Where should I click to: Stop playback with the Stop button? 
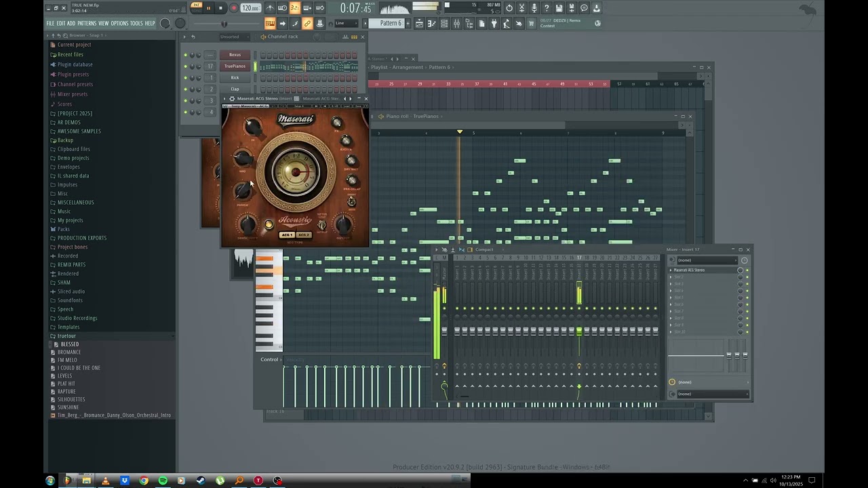click(x=220, y=8)
